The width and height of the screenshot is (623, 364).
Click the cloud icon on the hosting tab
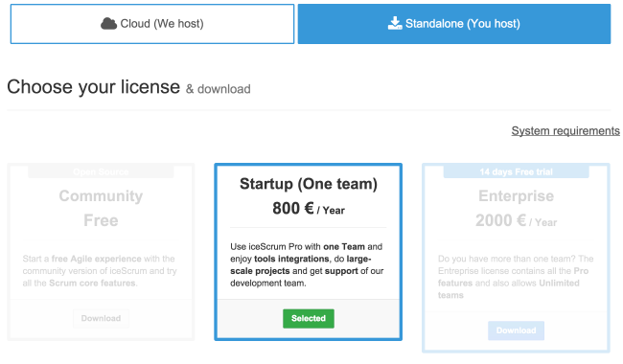click(108, 24)
